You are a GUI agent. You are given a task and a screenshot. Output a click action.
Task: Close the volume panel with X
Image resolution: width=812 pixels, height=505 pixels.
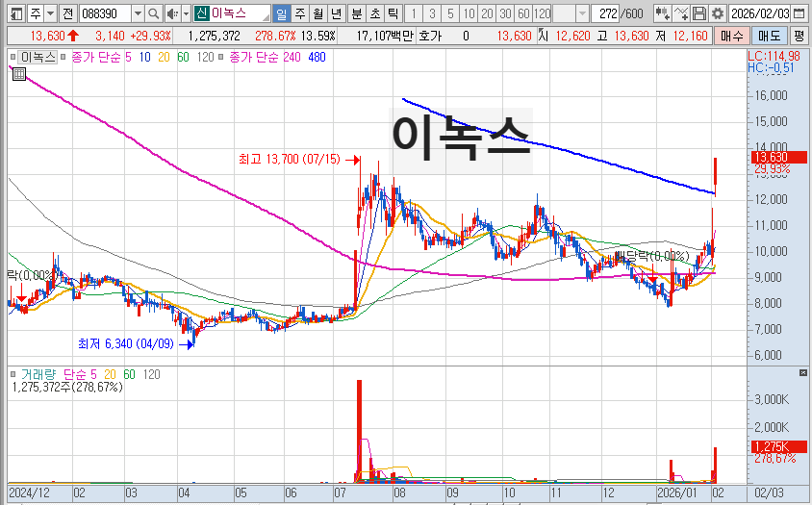(x=803, y=373)
